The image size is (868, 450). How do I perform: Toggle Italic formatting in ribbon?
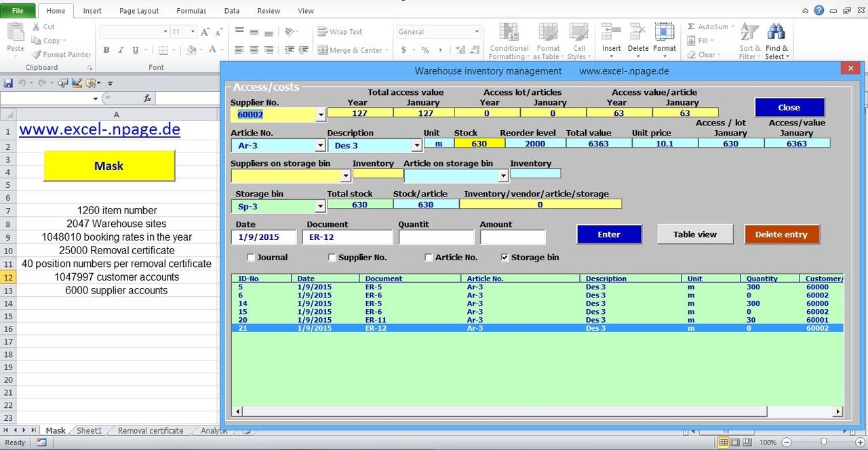[121, 50]
